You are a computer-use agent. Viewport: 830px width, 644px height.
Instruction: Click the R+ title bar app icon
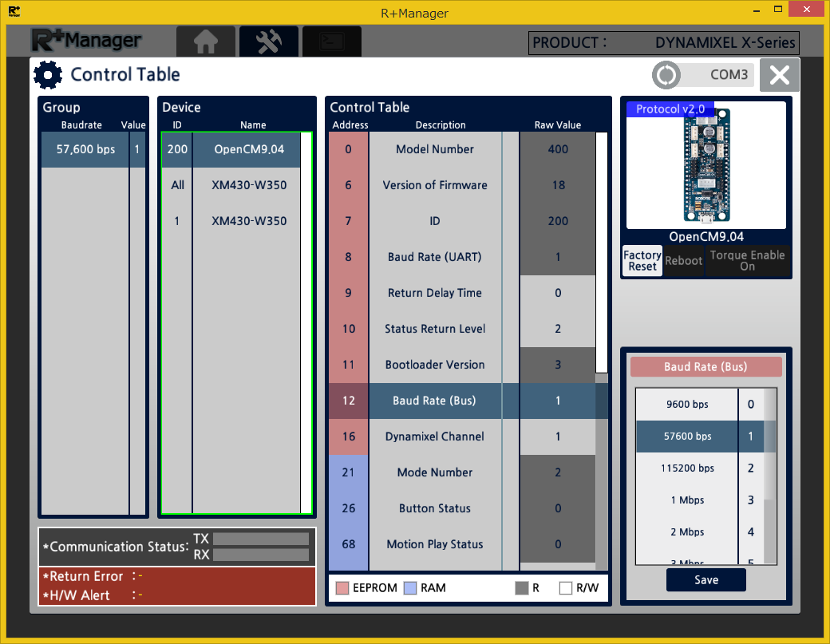(14, 11)
